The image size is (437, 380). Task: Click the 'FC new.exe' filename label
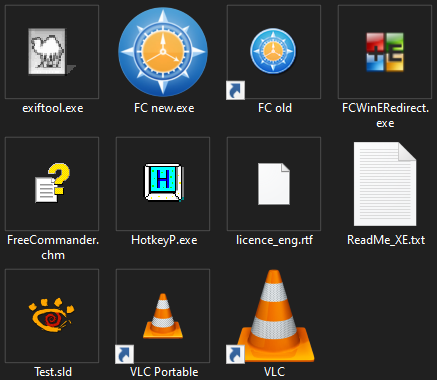pos(164,108)
